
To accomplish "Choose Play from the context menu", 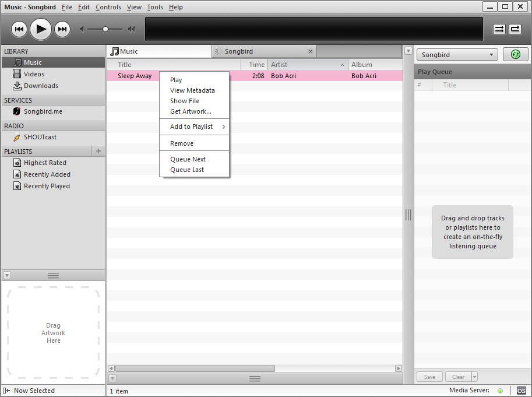I will pyautogui.click(x=195, y=80).
